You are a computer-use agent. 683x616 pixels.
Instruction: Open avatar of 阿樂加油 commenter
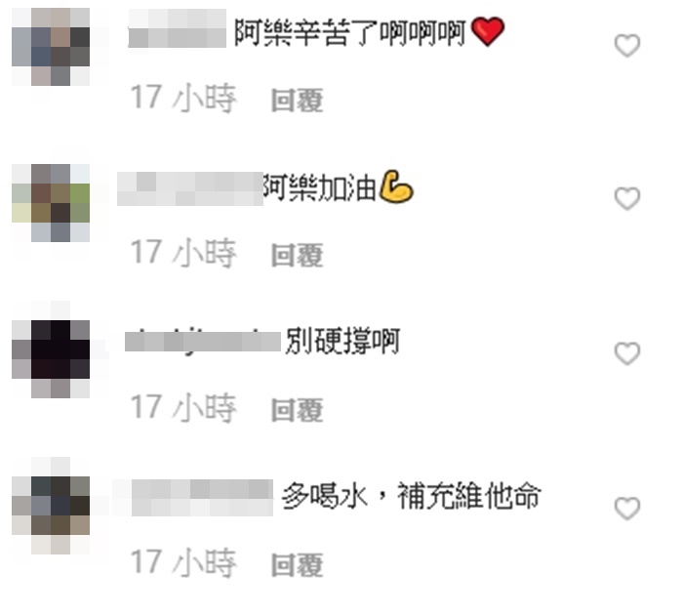tap(51, 203)
